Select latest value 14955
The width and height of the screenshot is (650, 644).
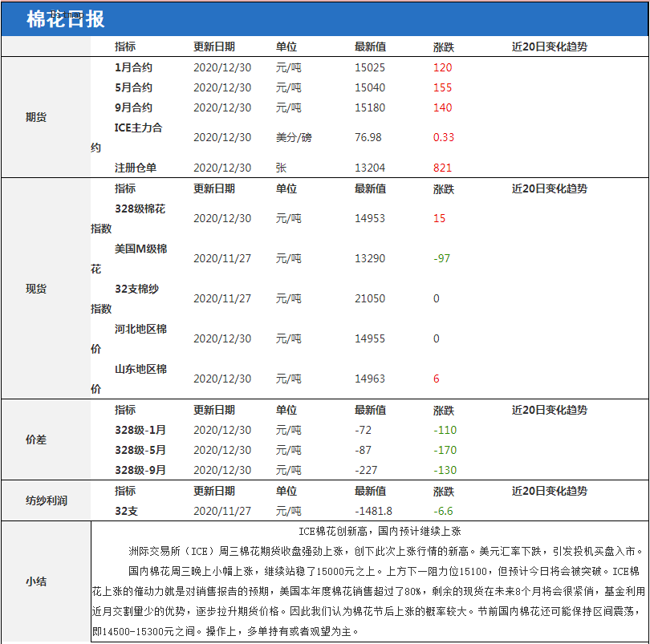(x=370, y=339)
